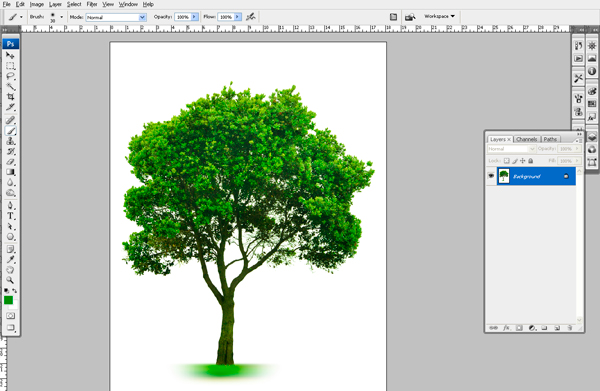This screenshot has width=600, height=391.
Task: Select the Path Selection tool
Action: 10,226
